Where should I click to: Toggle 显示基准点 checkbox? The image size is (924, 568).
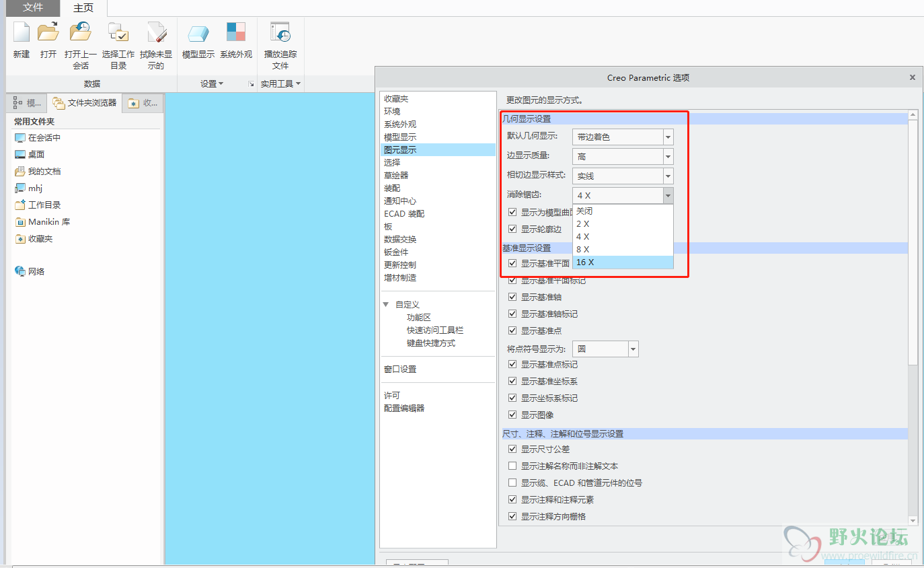pyautogui.click(x=512, y=330)
